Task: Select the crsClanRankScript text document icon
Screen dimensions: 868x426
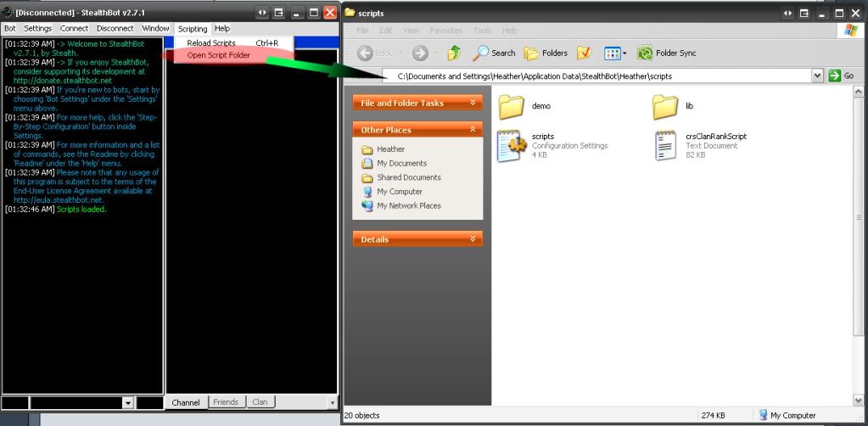Action: (665, 146)
